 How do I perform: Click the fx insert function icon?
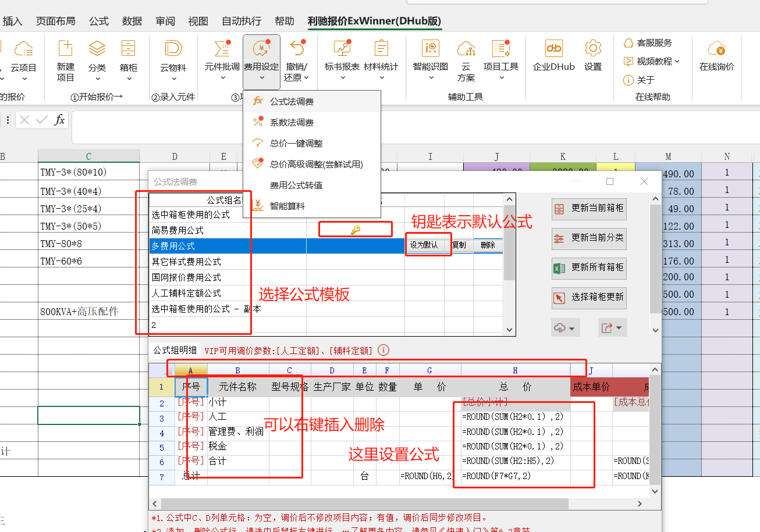[x=59, y=120]
